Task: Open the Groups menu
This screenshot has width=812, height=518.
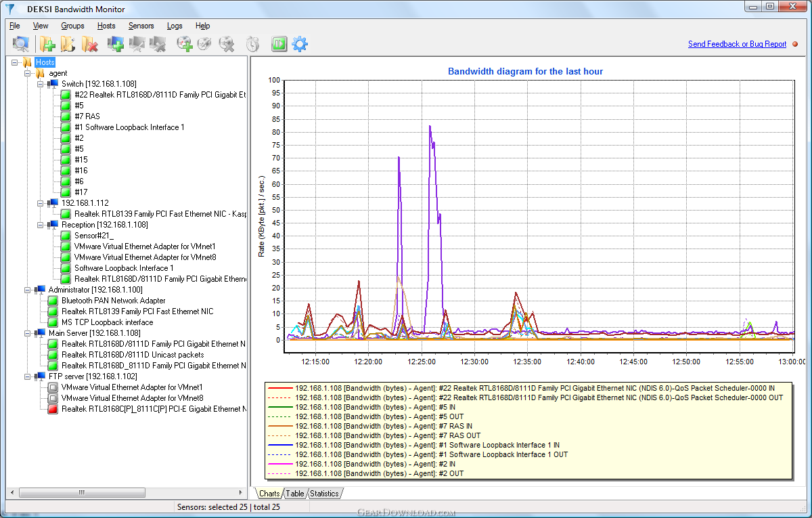Action: pos(72,26)
